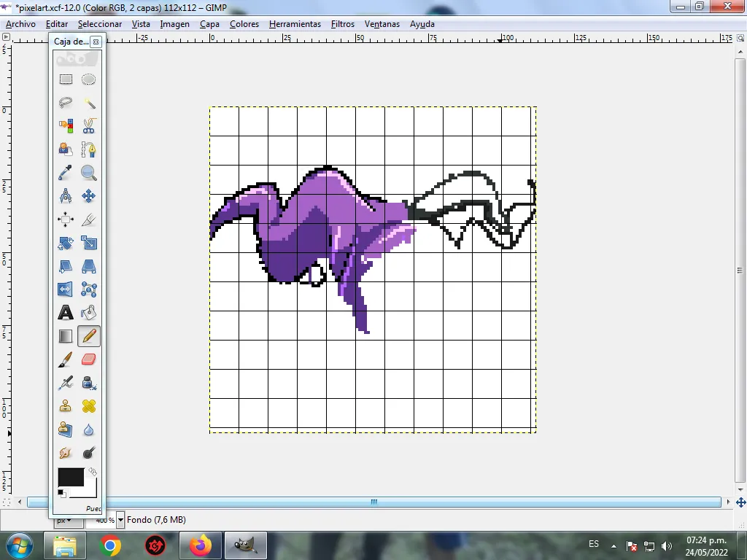This screenshot has height=560, width=747.
Task: Open the Seleccionar menu
Action: pyautogui.click(x=99, y=24)
